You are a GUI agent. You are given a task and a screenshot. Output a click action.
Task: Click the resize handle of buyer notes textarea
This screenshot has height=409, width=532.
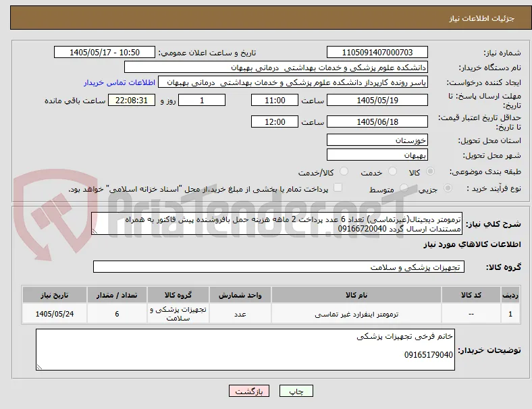click(39, 367)
